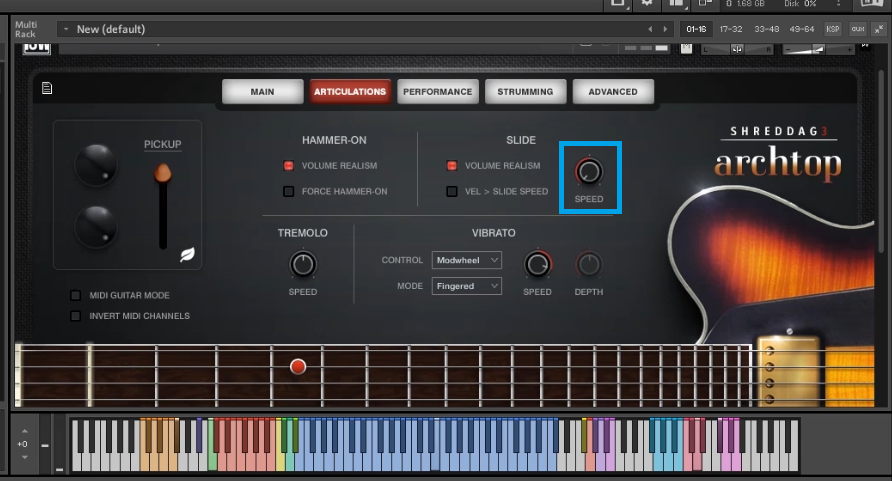Enable Vel > Slide Speed checkbox
Viewport: 892px width, 481px height.
click(452, 192)
